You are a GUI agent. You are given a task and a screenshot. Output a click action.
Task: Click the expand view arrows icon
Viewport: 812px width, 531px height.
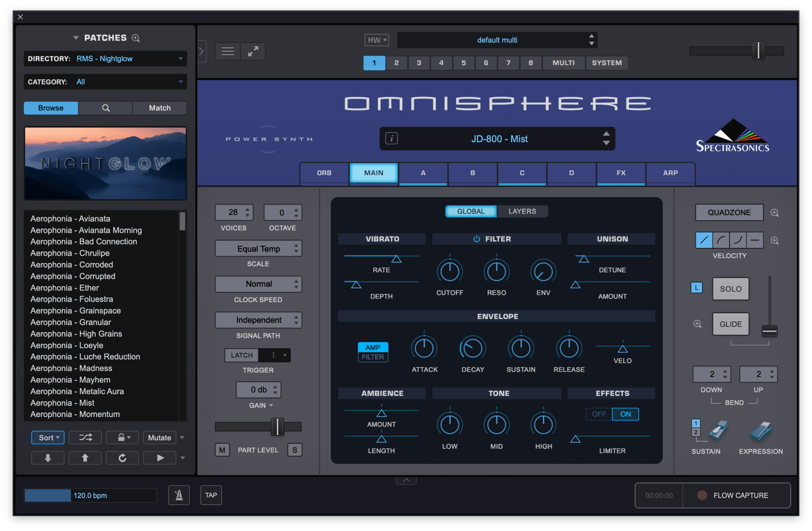[253, 51]
